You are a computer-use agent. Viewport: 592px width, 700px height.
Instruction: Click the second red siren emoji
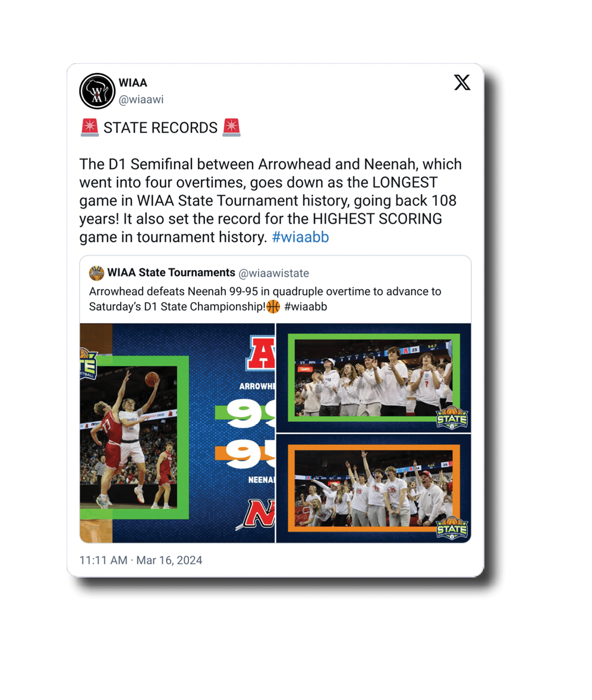[x=232, y=127]
